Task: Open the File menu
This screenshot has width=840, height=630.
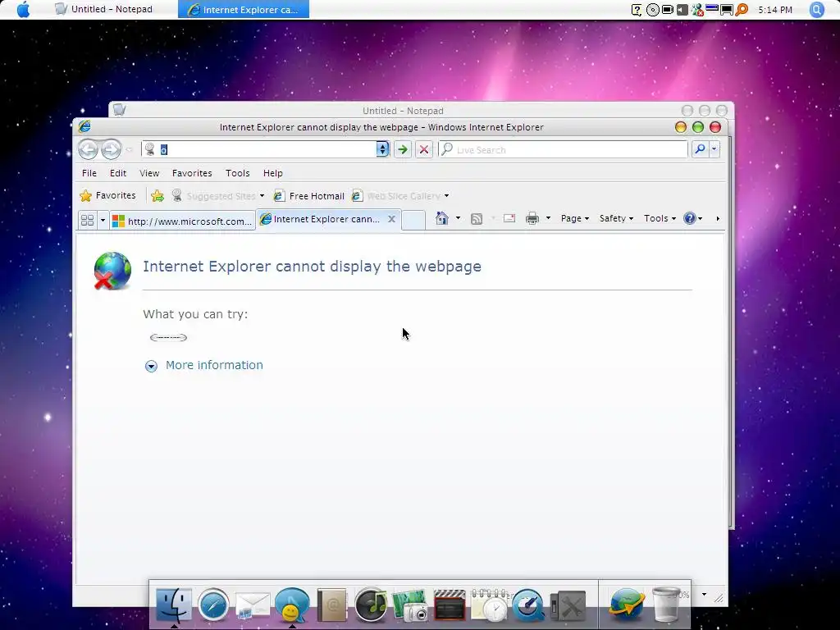Action: click(89, 173)
